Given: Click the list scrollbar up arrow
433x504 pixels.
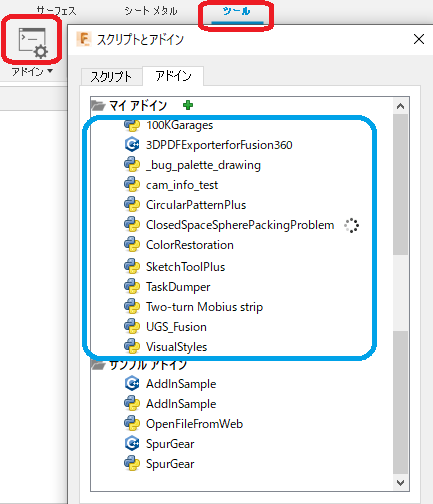Looking at the screenshot, I should [400, 106].
